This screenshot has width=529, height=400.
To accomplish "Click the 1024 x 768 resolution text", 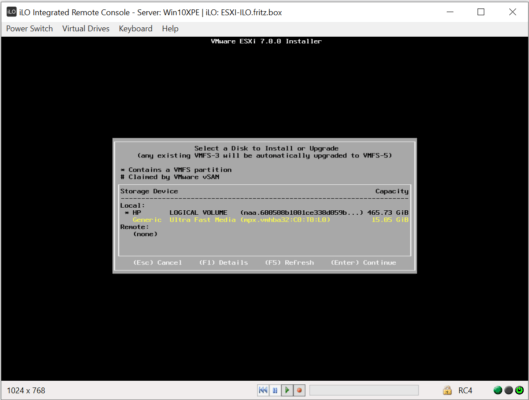I will (26, 391).
